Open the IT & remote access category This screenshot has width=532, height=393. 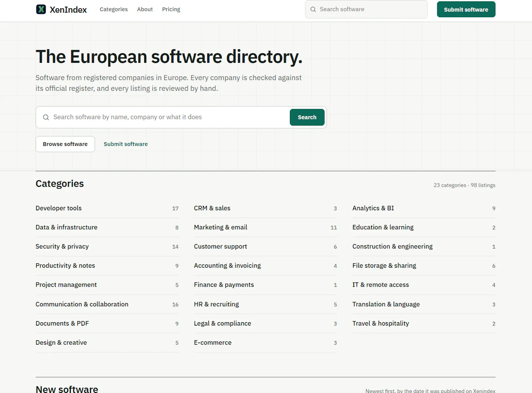tap(424, 285)
